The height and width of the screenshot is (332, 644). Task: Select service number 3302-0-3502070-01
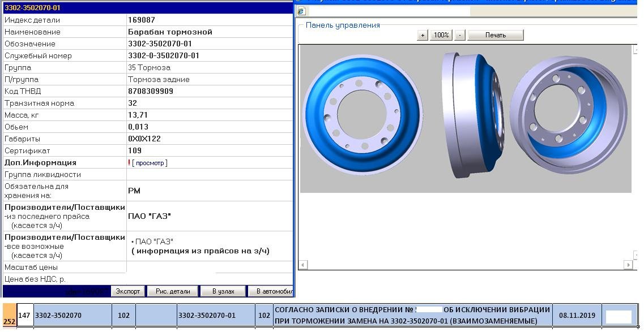coord(164,56)
